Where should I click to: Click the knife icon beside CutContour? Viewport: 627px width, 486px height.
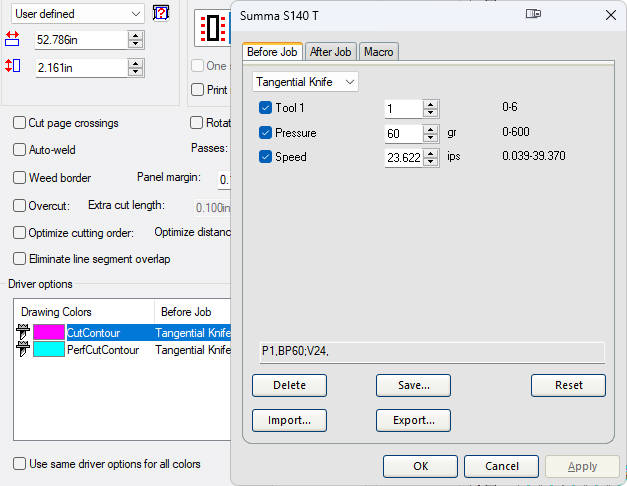[x=23, y=332]
